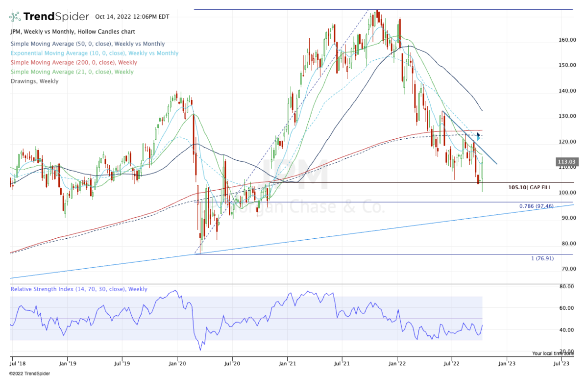Click the dark blue arrow marker near 123

[479, 134]
